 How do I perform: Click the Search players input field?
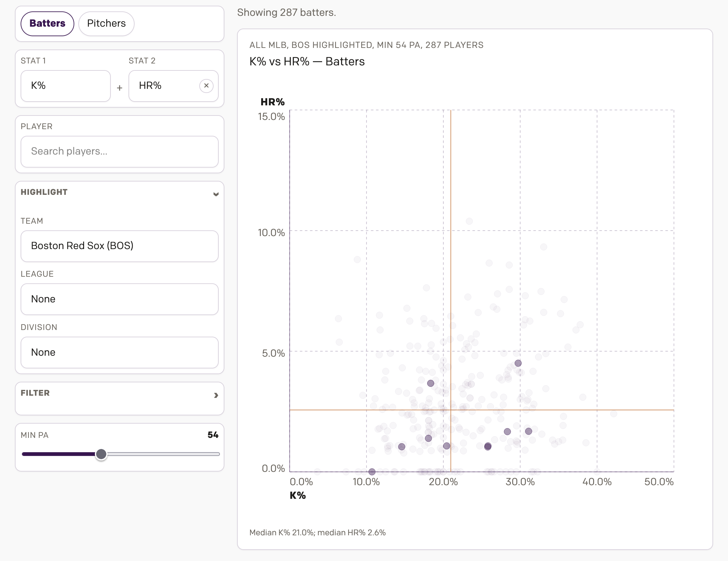(x=119, y=151)
